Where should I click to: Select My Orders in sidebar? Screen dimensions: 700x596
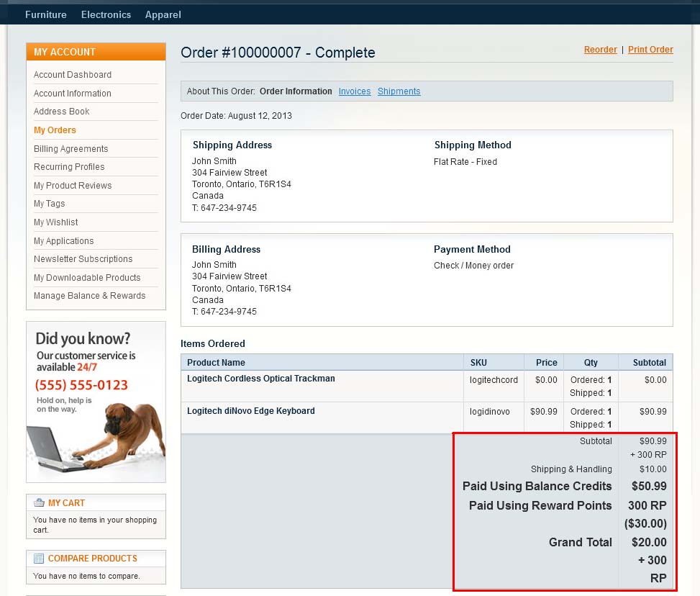click(x=55, y=130)
